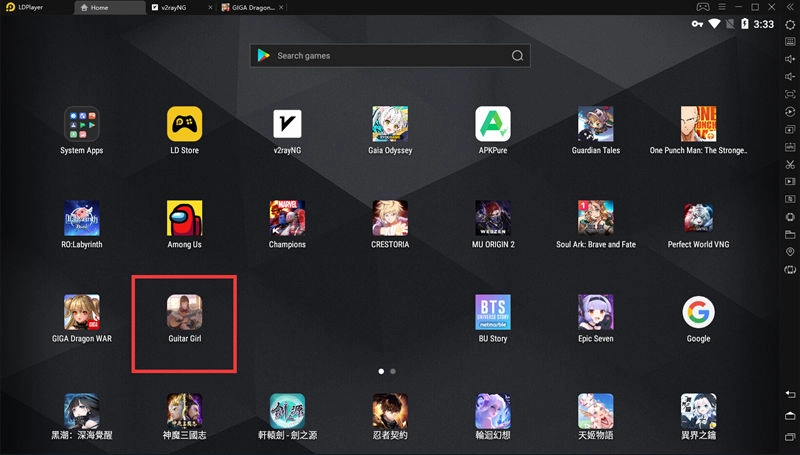Screen dimensions: 800x455
Task: Click the magnifier search button
Action: click(517, 56)
